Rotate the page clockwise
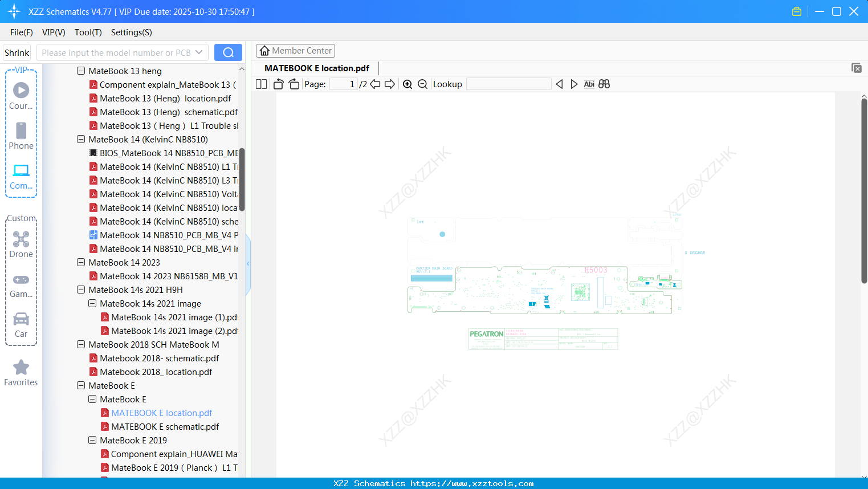The height and width of the screenshot is (489, 868). (x=293, y=84)
